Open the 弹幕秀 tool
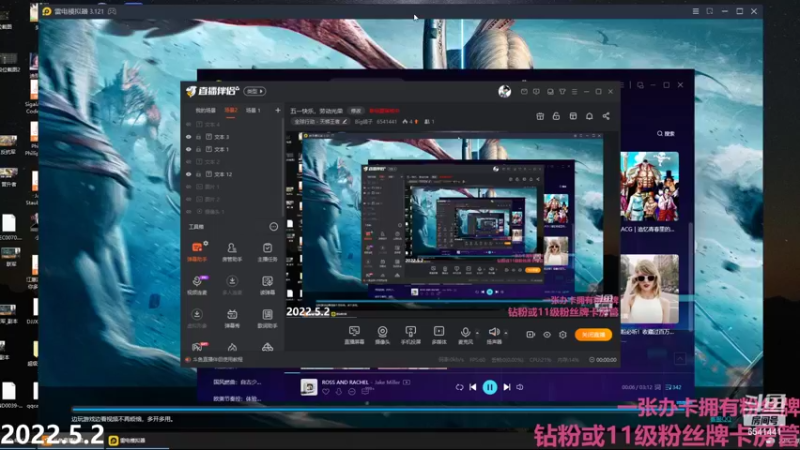Viewport: 800px width, 450px height. (x=232, y=318)
